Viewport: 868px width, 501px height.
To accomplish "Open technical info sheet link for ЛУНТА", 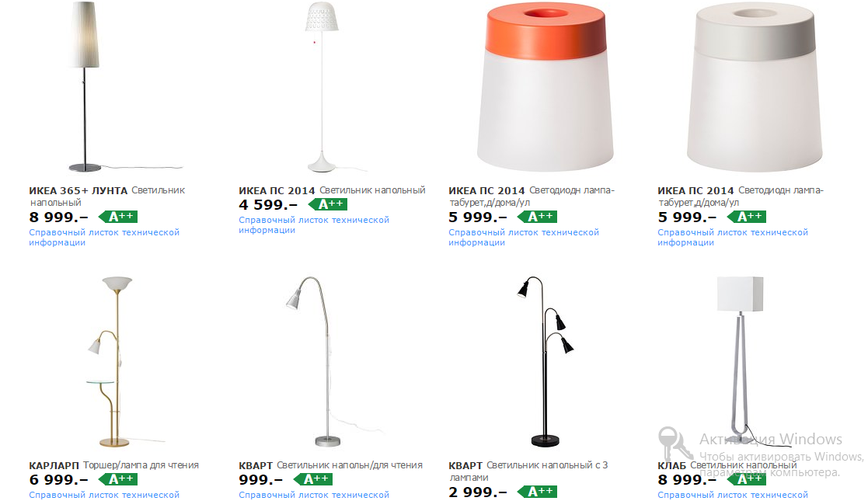I will click(x=104, y=237).
